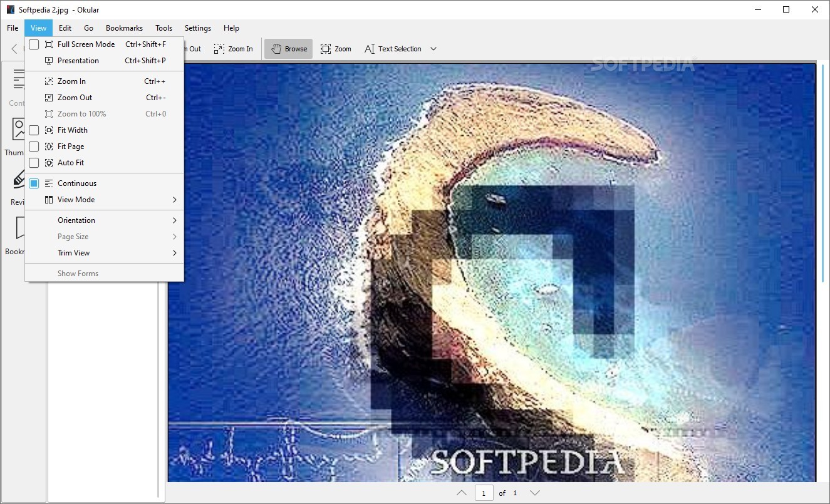The height and width of the screenshot is (504, 830).
Task: Activate the Browse hand tool
Action: pyautogui.click(x=288, y=49)
